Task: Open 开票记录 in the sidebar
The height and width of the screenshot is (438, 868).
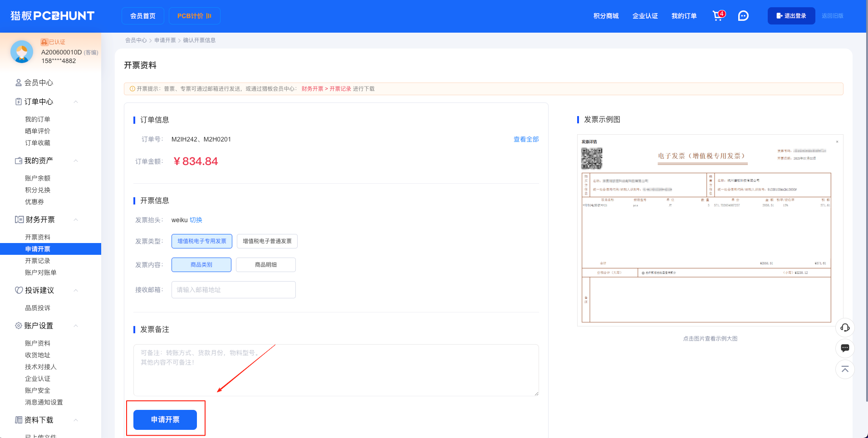Action: pyautogui.click(x=38, y=261)
